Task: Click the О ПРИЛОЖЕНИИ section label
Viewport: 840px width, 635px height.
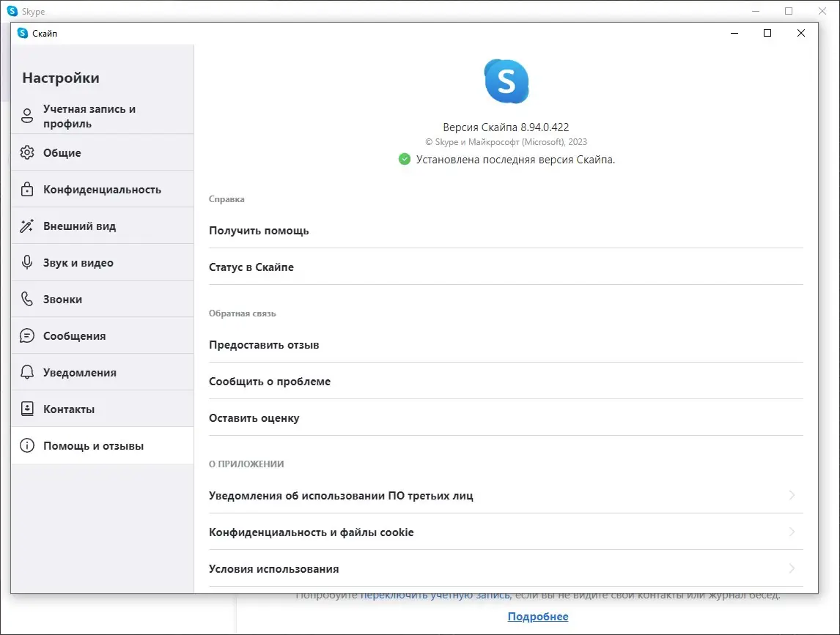Action: [x=246, y=464]
